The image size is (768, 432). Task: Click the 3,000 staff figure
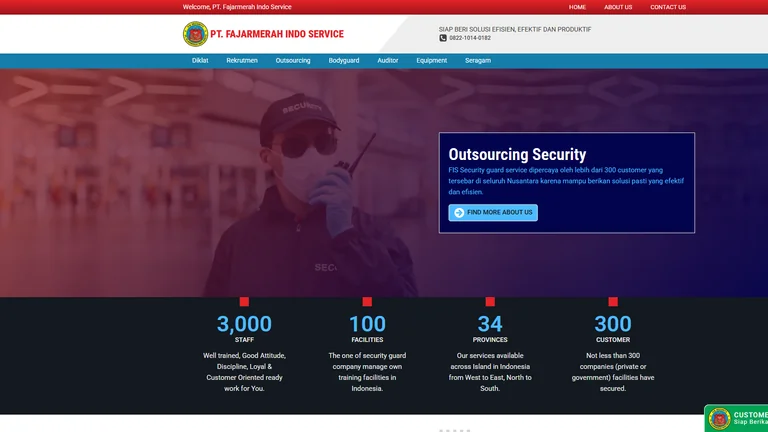coord(244,324)
